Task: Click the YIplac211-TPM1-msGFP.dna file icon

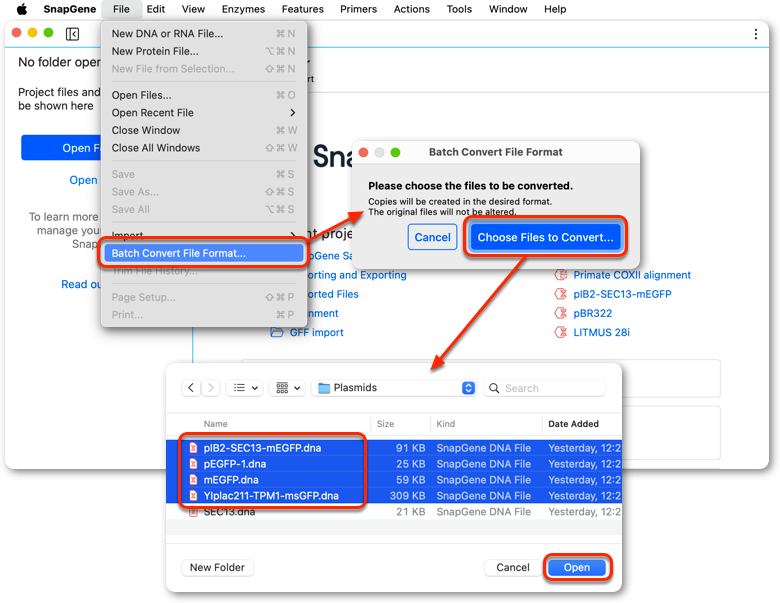Action: 194,496
